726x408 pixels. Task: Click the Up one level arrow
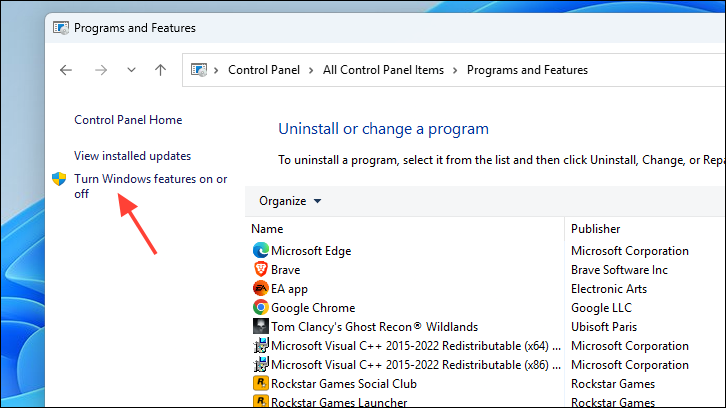pyautogui.click(x=160, y=70)
